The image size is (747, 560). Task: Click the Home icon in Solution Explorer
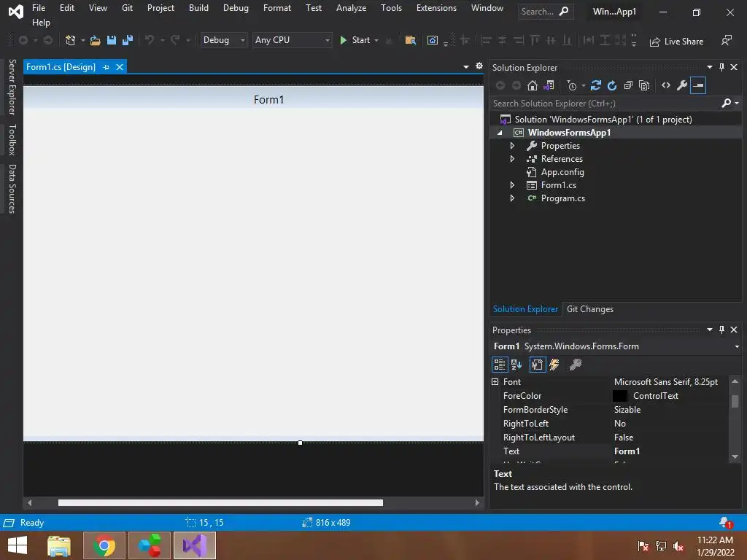tap(533, 86)
